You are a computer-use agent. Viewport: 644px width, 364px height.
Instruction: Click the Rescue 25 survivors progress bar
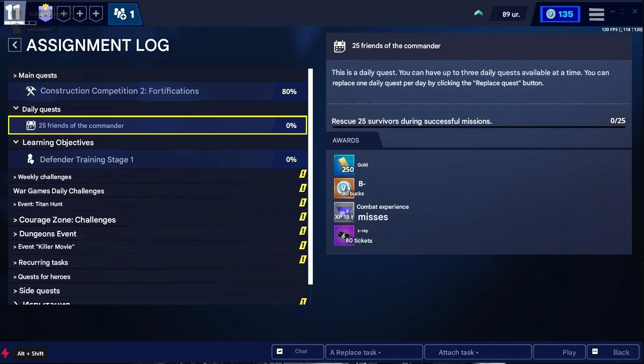479,127
